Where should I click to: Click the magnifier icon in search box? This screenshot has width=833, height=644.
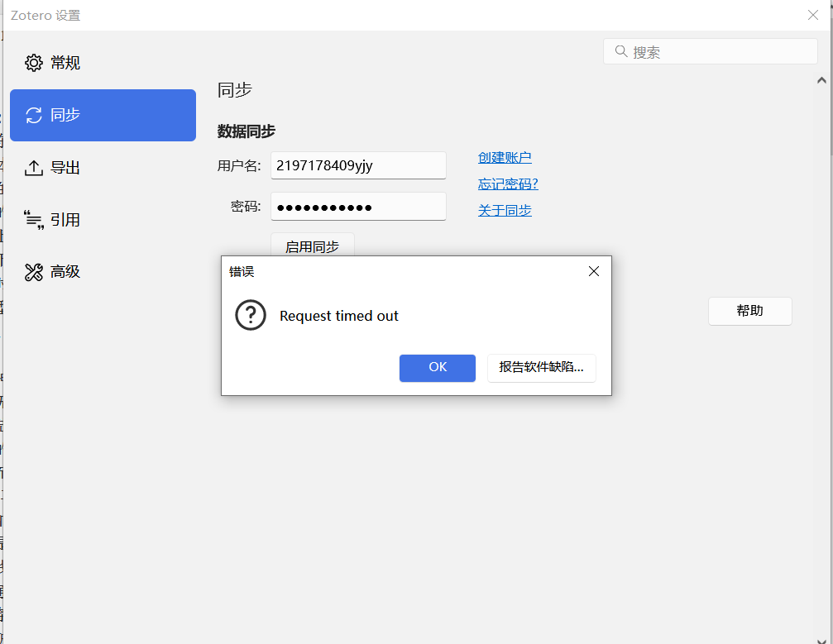[621, 51]
